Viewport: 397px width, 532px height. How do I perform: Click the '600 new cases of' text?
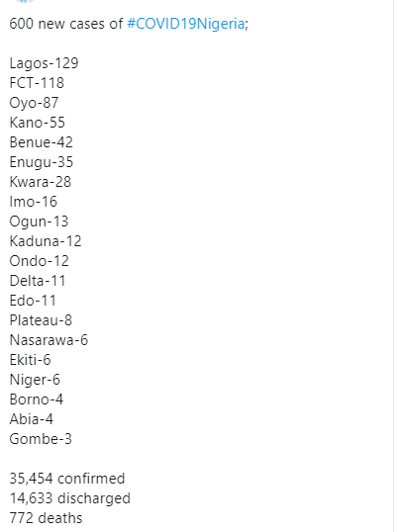[x=66, y=24]
